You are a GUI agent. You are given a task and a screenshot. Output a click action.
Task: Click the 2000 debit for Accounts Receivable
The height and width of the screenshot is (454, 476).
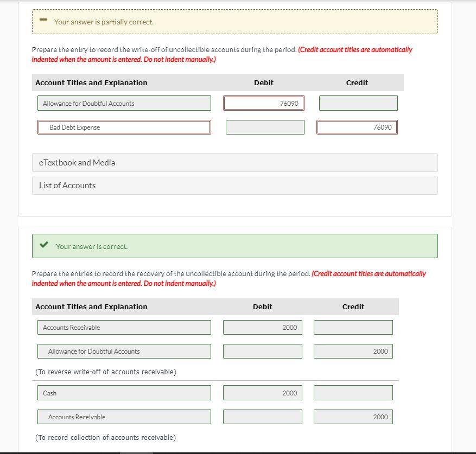tap(262, 327)
